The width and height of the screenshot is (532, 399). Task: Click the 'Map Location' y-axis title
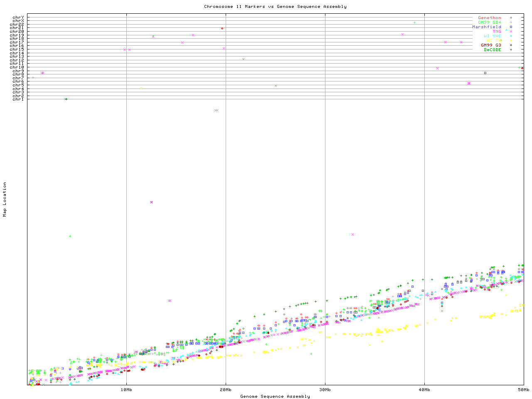pyautogui.click(x=5, y=199)
